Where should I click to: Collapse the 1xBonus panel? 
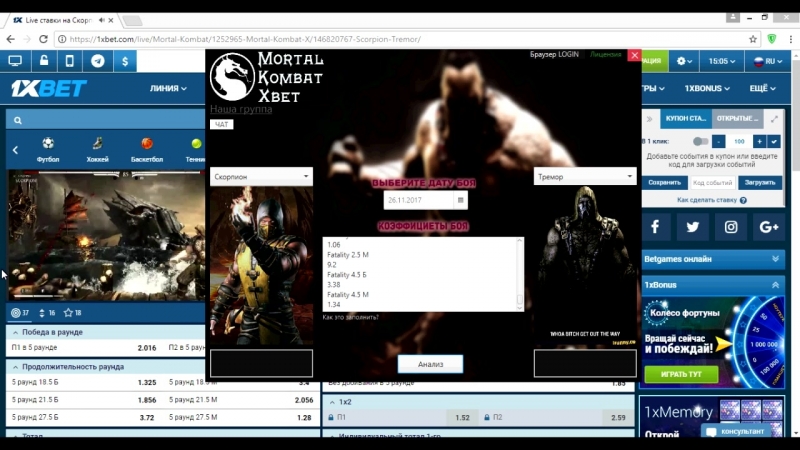[x=775, y=285]
